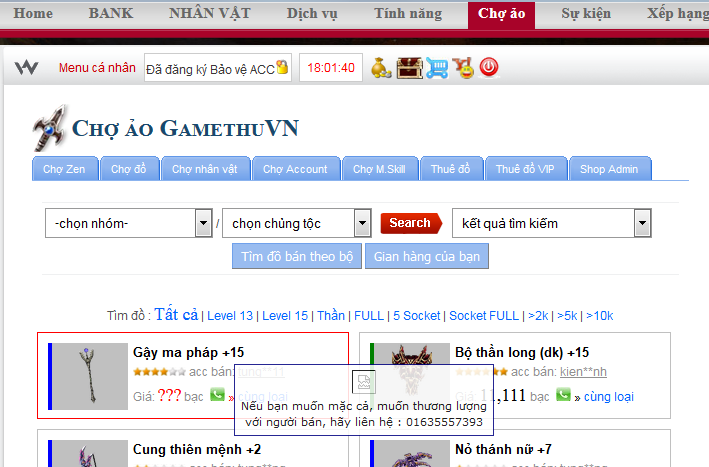This screenshot has width=709, height=467.
Task: Open the chọn chủng tộc dropdown
Action: pyautogui.click(x=297, y=223)
